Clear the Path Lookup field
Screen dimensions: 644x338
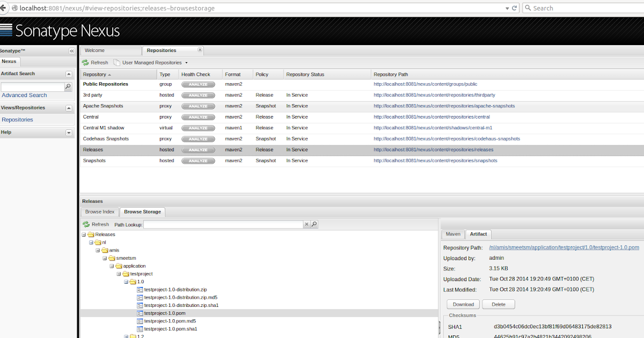pos(307,224)
